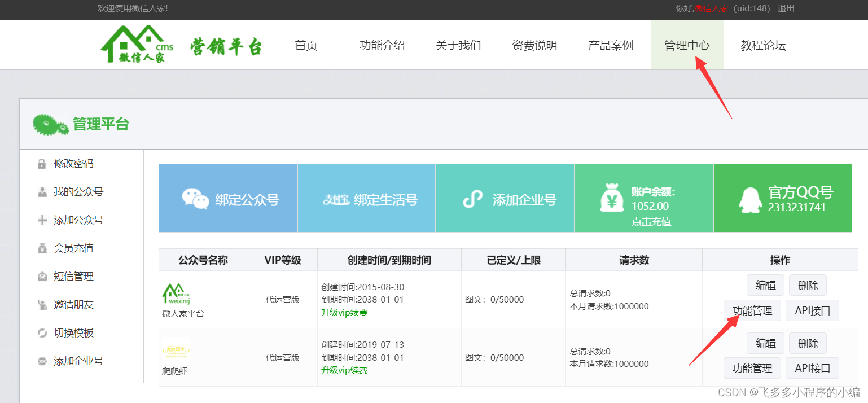Screen dimensions: 868x403
Task: Click the 爬爬虾 account logo thumbnail
Action: coord(176,351)
